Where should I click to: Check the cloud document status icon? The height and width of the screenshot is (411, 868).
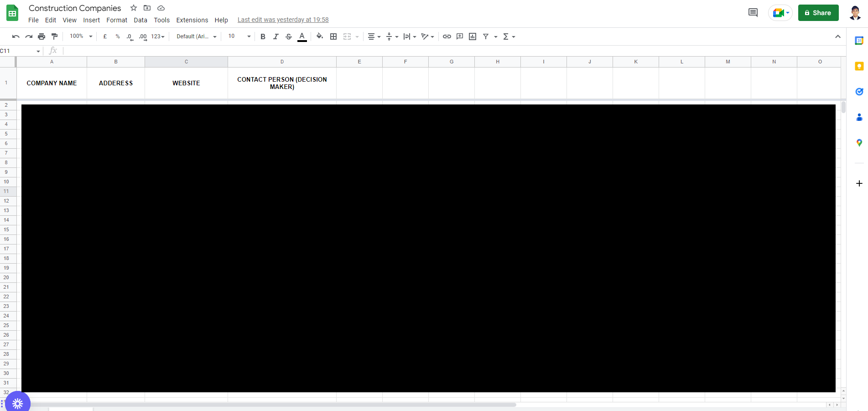point(161,8)
